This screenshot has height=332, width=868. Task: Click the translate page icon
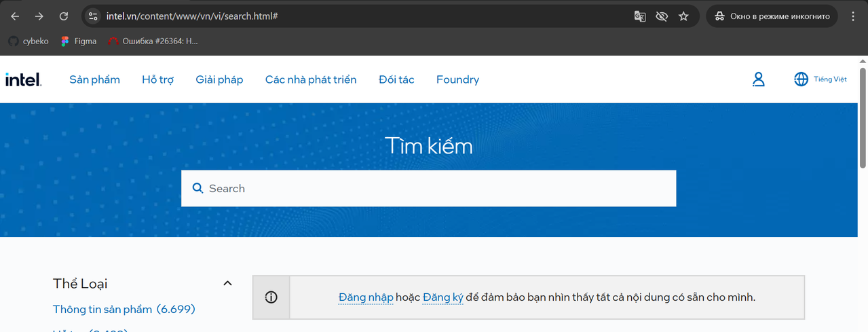(640, 16)
